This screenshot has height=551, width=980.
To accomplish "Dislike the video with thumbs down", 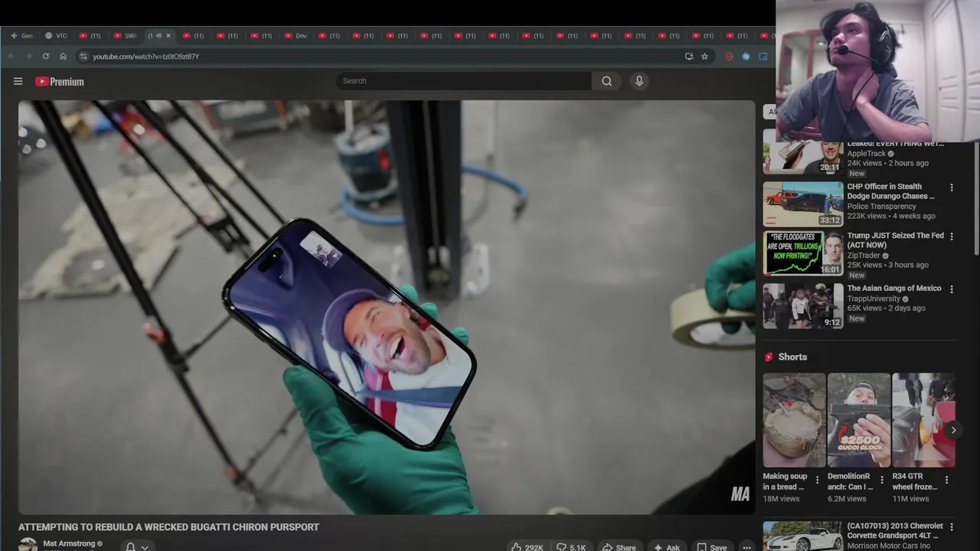I will (571, 547).
